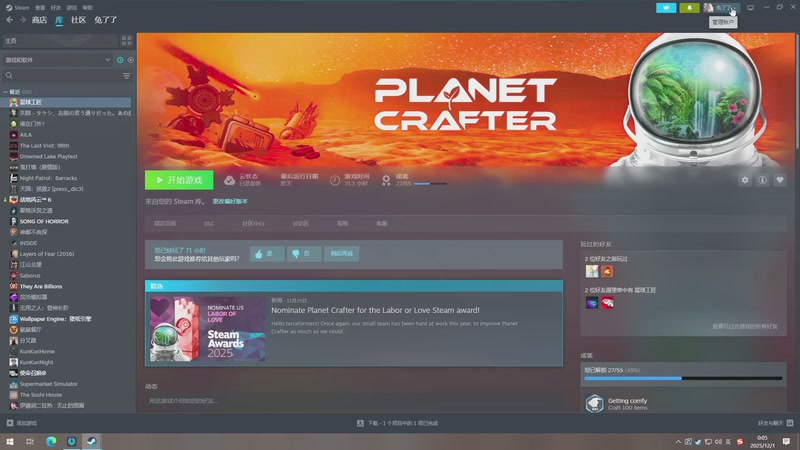This screenshot has height=450, width=800.
Task: Toggle sort by recent activity clock icon
Action: 120,60
